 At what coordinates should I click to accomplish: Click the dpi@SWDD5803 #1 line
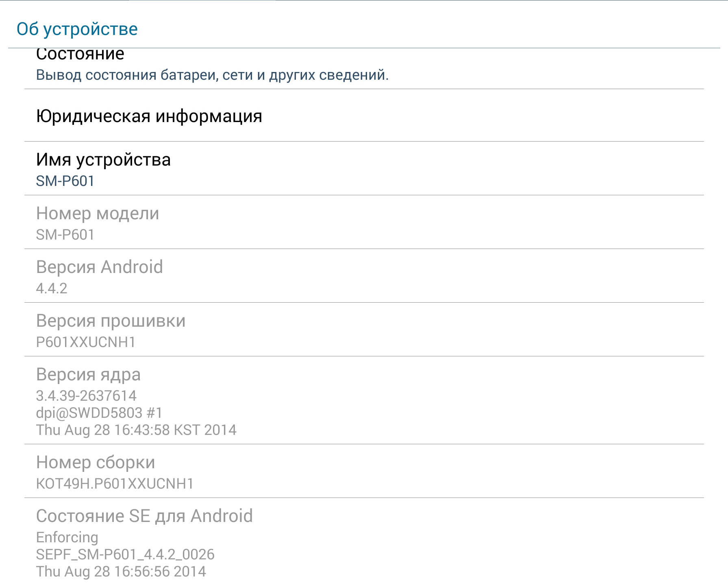pos(99,413)
